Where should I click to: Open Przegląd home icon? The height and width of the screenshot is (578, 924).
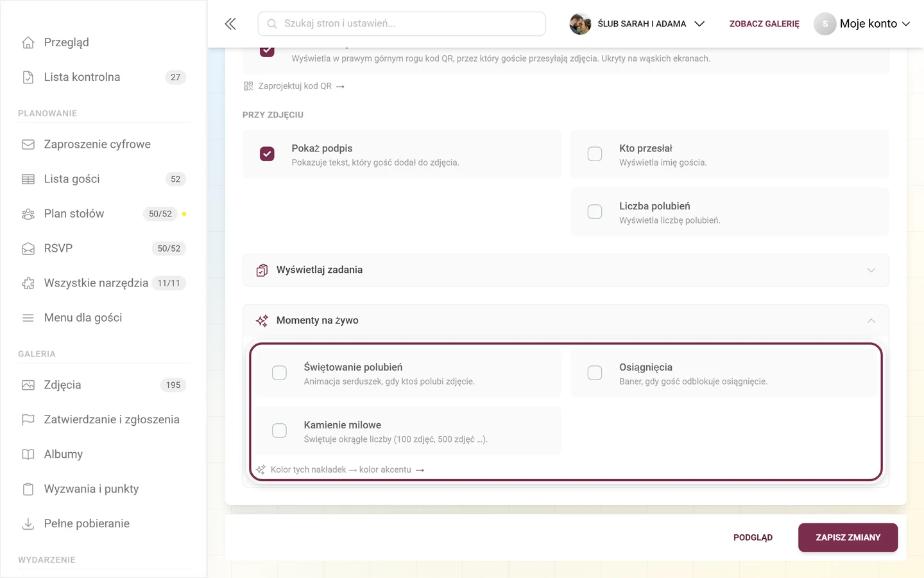click(x=28, y=42)
